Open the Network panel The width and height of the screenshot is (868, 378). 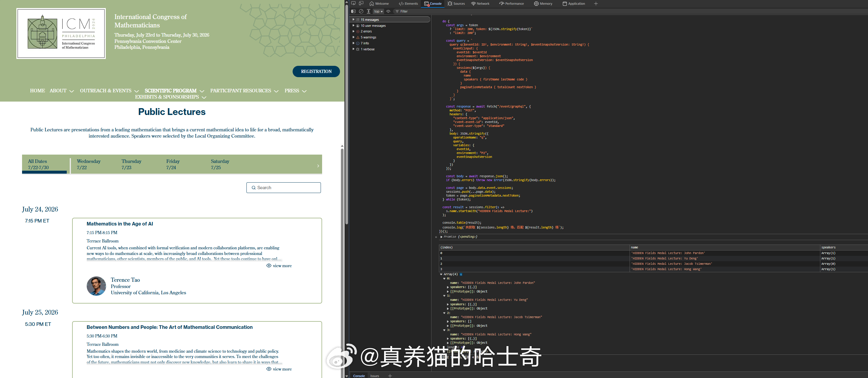click(x=480, y=4)
